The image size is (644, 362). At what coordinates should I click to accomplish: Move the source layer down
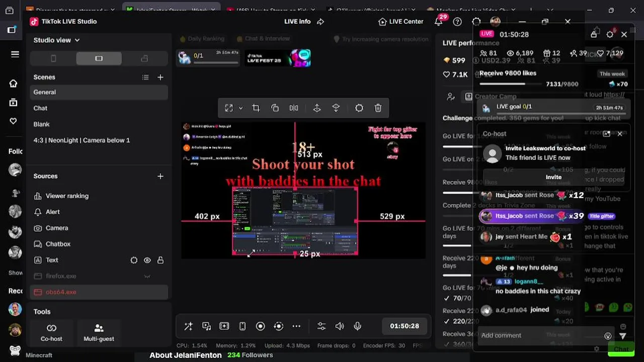coord(336,108)
